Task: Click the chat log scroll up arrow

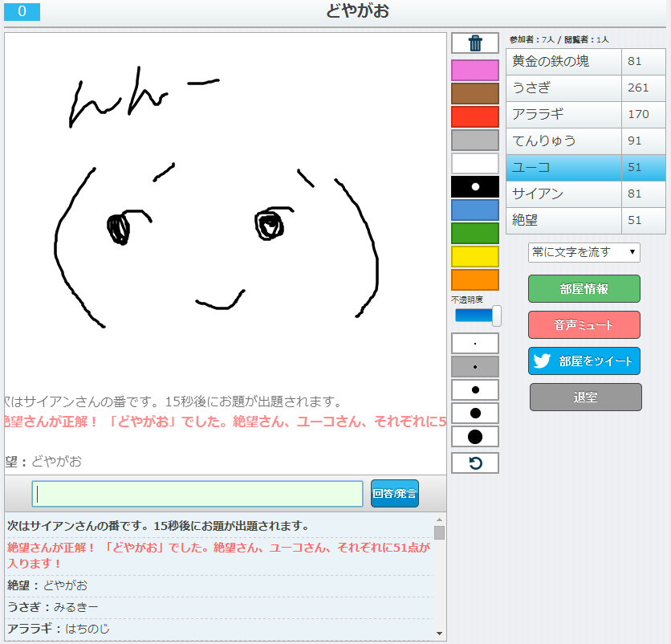Action: (x=439, y=520)
